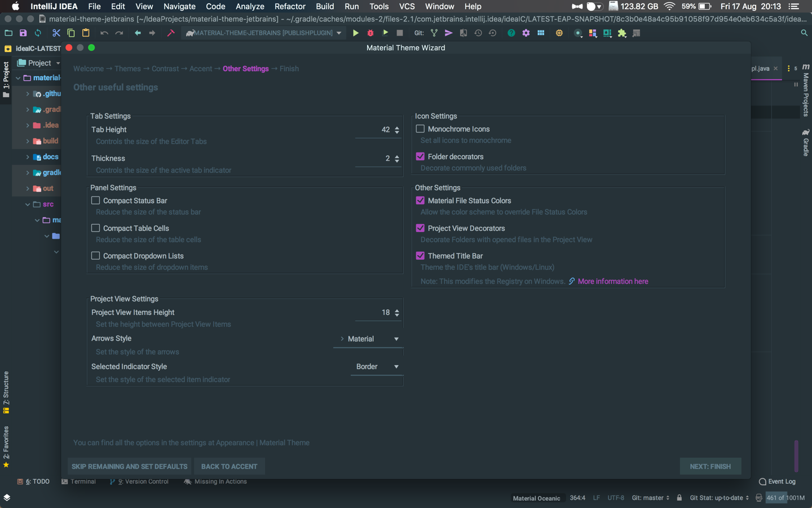This screenshot has height=508, width=812.
Task: Click the Synchronize refresh icon
Action: pos(38,33)
